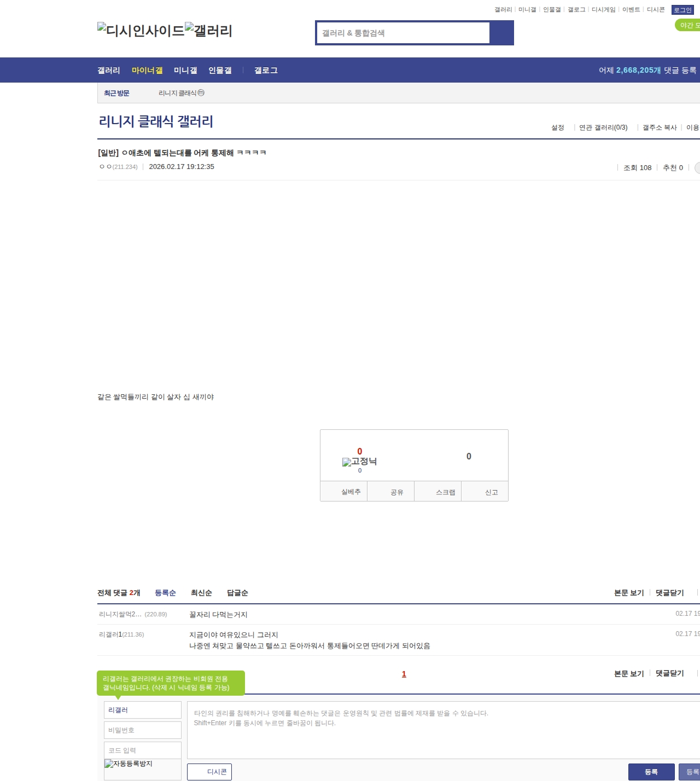Click the DCInside logo image
This screenshot has height=781, width=700.
click(x=141, y=30)
